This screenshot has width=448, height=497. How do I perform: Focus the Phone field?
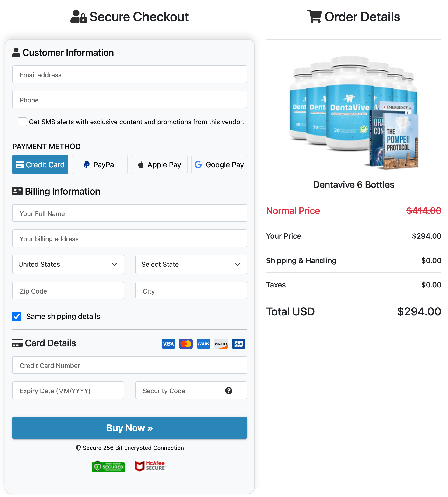tap(130, 99)
